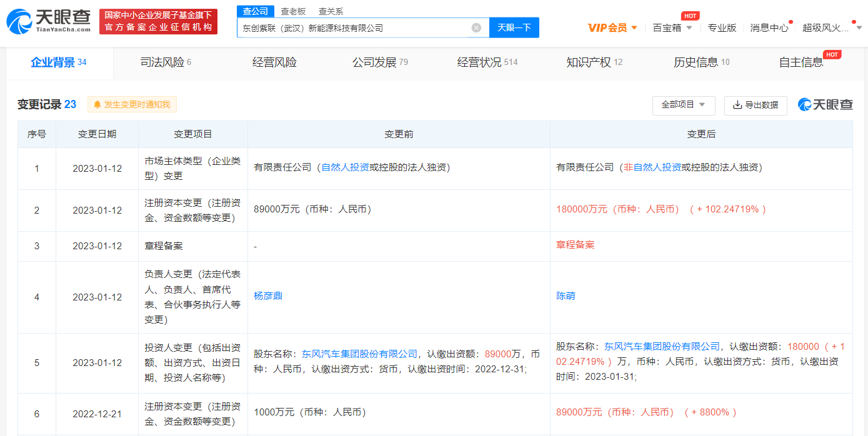Click the 序号 column header
This screenshot has width=868, height=436.
pos(37,134)
